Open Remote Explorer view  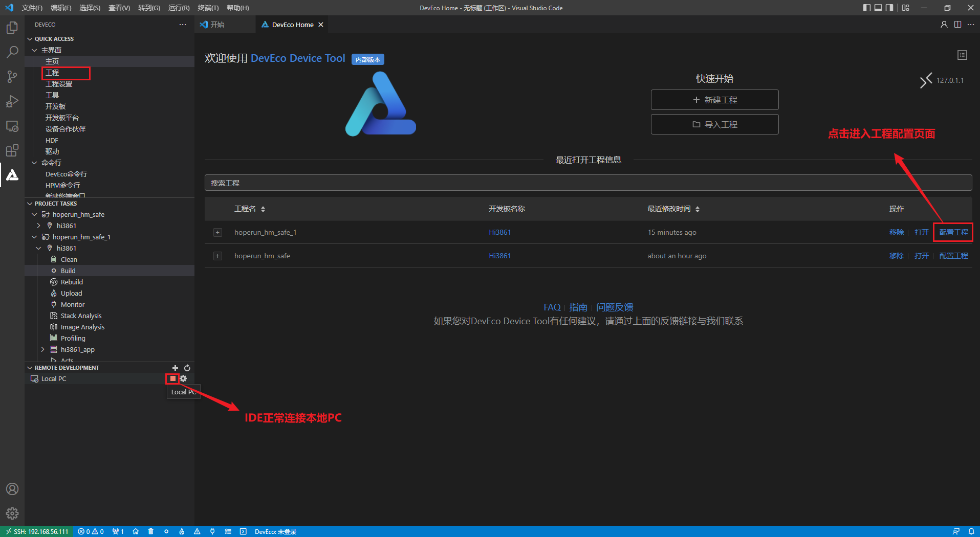pyautogui.click(x=12, y=126)
